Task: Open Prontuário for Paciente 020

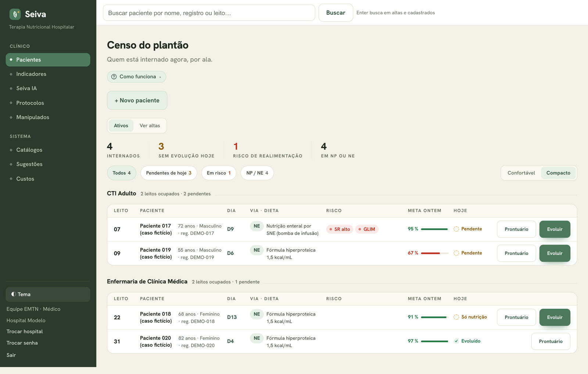Action: click(x=551, y=341)
